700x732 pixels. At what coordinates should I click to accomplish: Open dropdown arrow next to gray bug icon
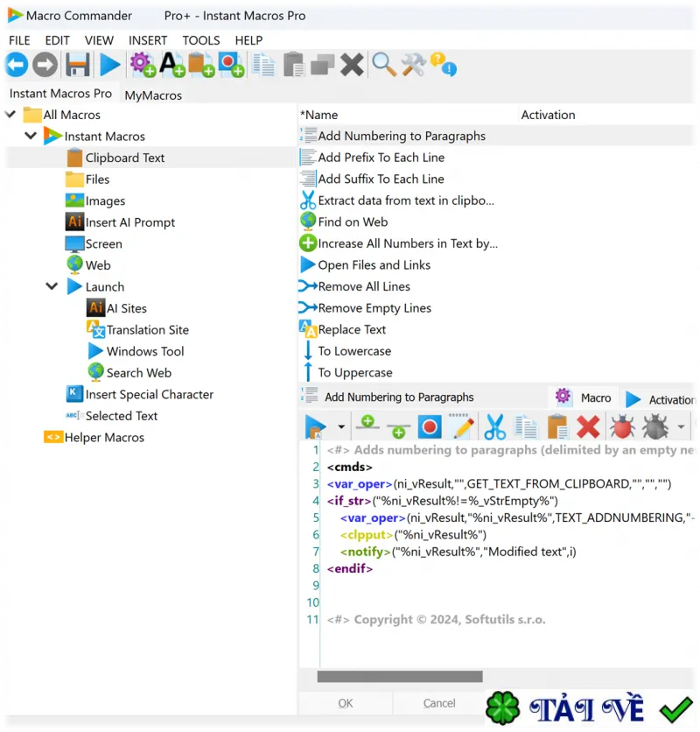(x=681, y=426)
